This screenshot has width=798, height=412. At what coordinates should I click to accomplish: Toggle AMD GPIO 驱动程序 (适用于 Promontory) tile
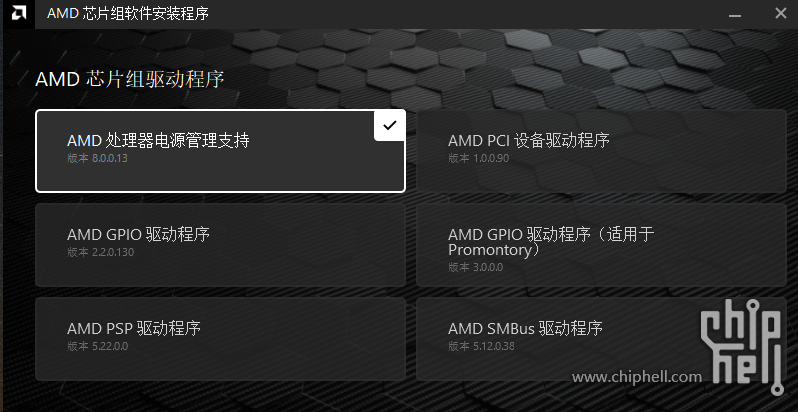pos(601,245)
